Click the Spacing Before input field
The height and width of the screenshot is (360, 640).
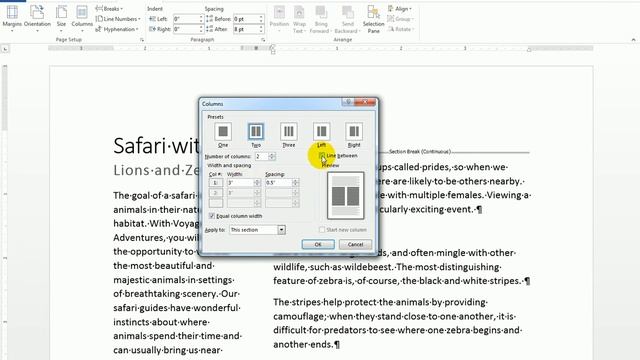tap(246, 19)
